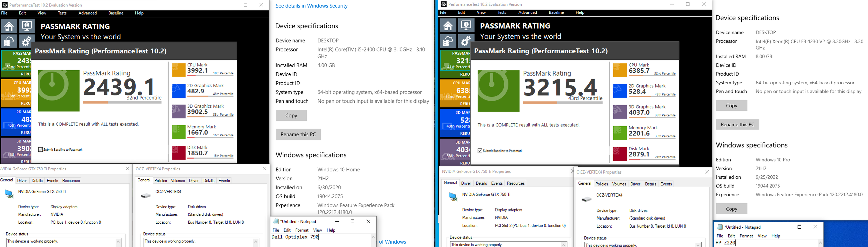Open System Information monitor icon in 2439.1 PerformanceTest window
Screen dimensions: 868x247
tap(27, 26)
